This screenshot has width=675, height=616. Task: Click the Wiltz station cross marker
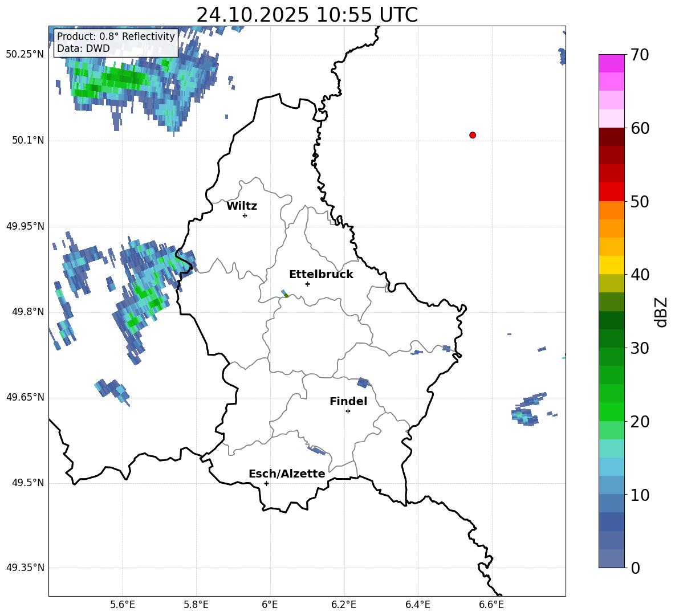(245, 215)
